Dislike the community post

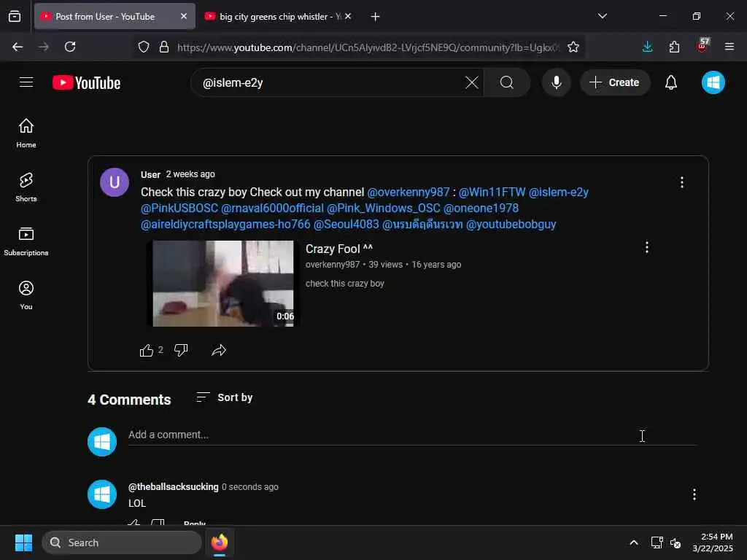tap(181, 351)
